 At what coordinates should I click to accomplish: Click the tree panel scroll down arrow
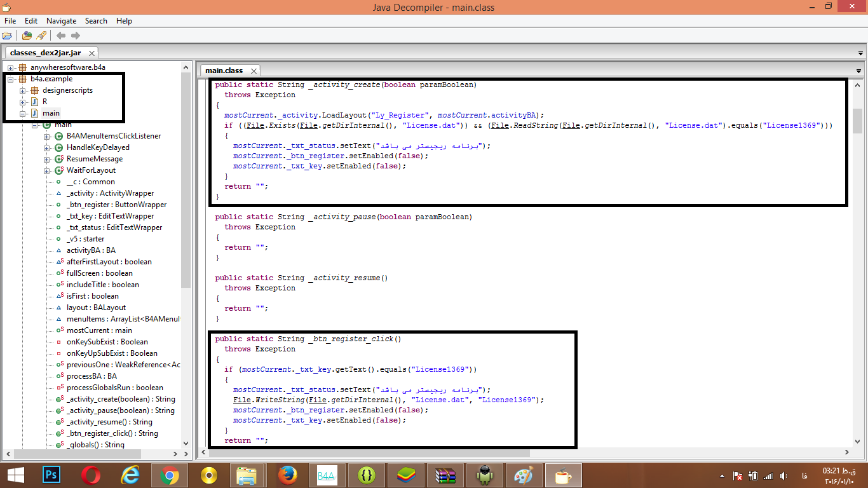tap(186, 443)
